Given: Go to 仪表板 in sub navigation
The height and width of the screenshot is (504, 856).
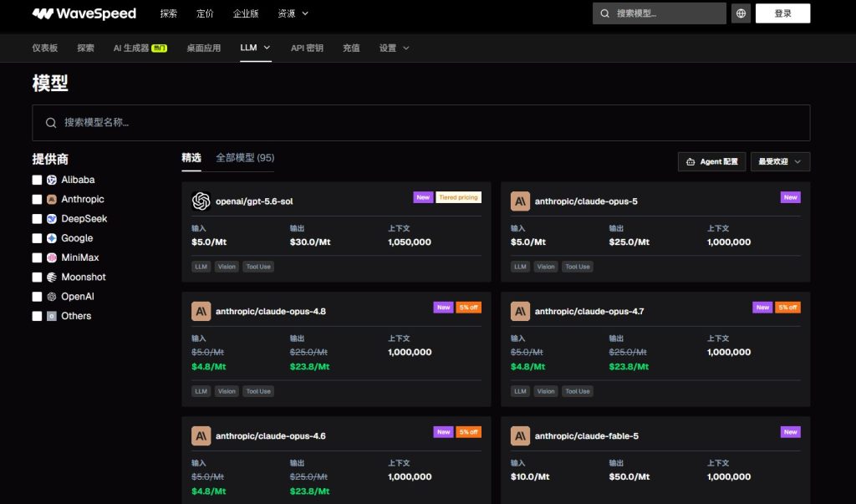Looking at the screenshot, I should coord(45,48).
